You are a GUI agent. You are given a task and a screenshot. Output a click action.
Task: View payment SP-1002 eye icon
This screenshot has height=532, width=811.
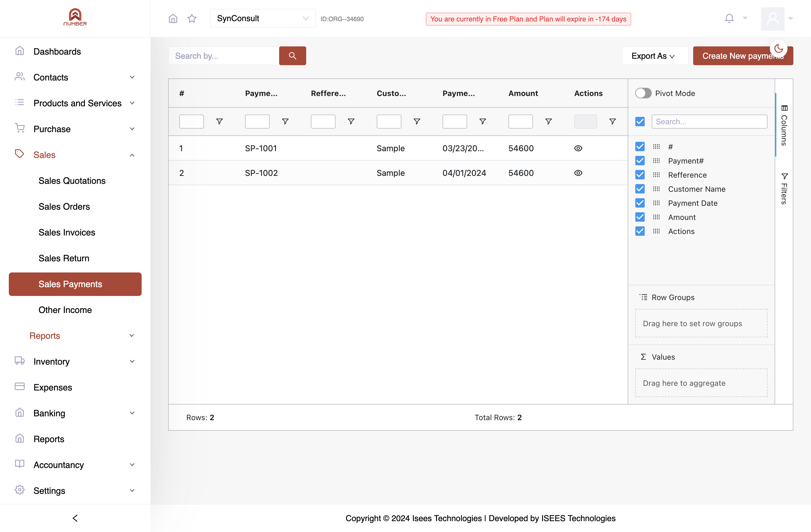(578, 173)
